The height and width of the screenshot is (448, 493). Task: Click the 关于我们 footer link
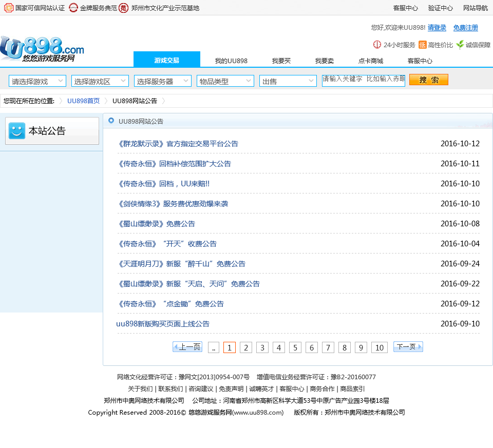[x=140, y=389]
